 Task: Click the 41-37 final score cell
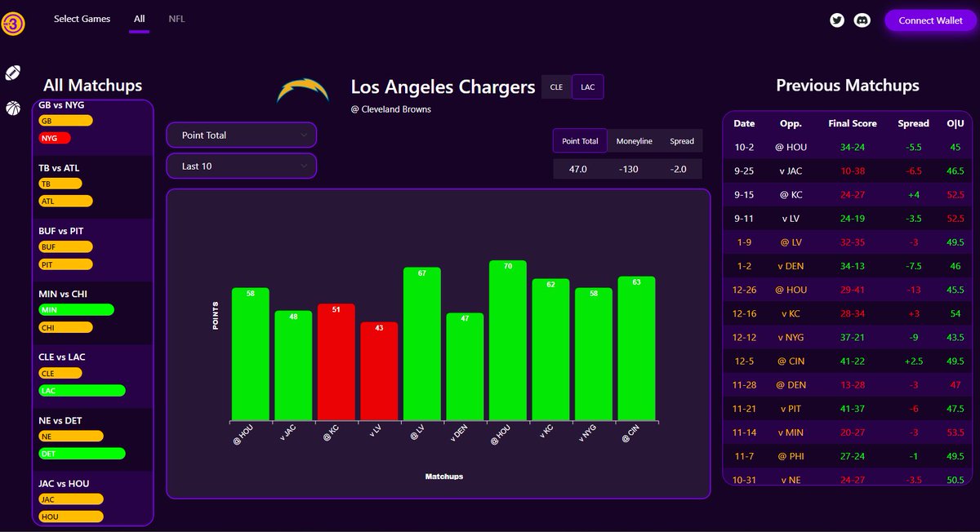point(852,409)
